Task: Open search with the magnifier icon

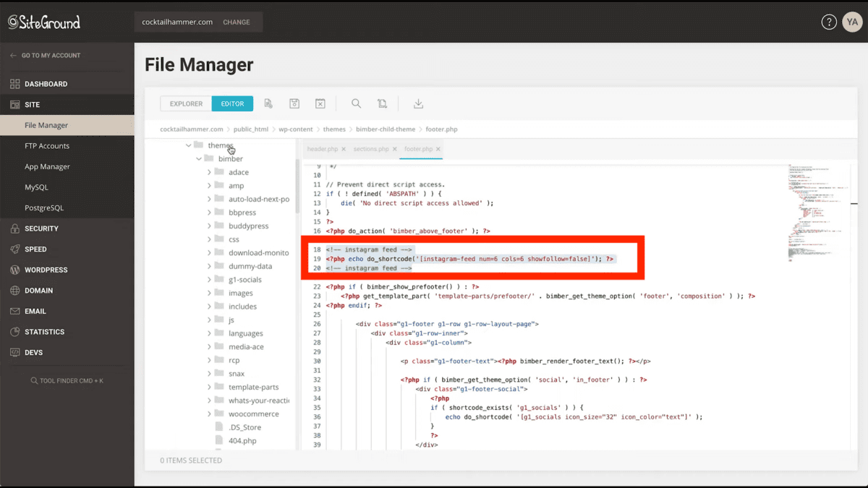Action: pos(356,104)
